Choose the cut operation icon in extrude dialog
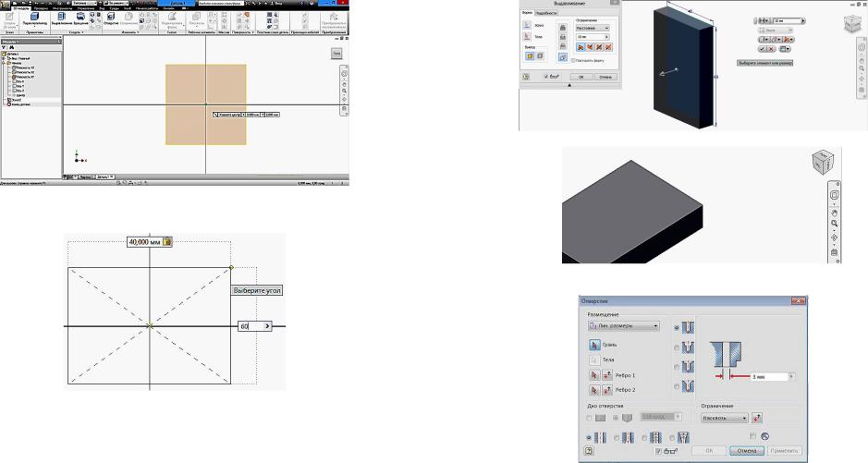This screenshot has width=868, height=463. point(563,37)
